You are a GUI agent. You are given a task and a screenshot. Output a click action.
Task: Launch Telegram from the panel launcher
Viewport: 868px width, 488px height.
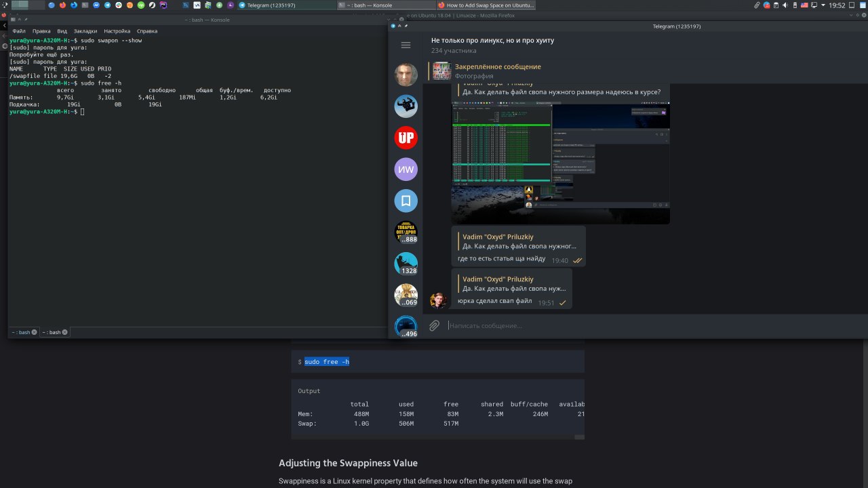[x=107, y=5]
